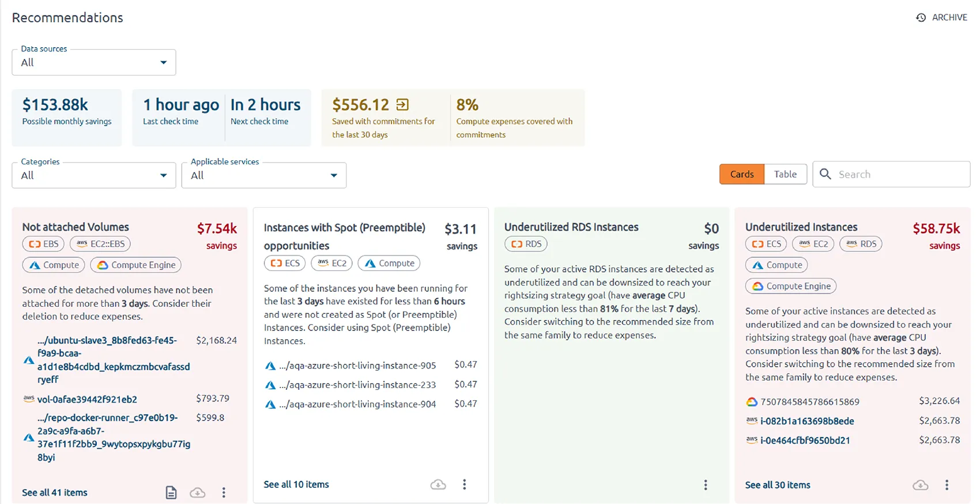Click Underutilized Instances card title
This screenshot has height=504, width=980.
(801, 227)
